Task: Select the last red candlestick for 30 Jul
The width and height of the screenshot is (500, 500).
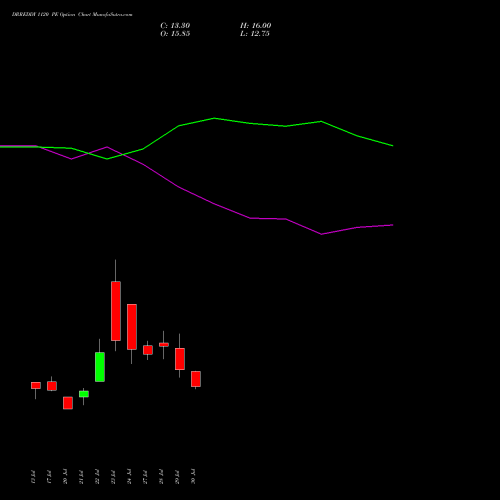Action: pyautogui.click(x=196, y=379)
